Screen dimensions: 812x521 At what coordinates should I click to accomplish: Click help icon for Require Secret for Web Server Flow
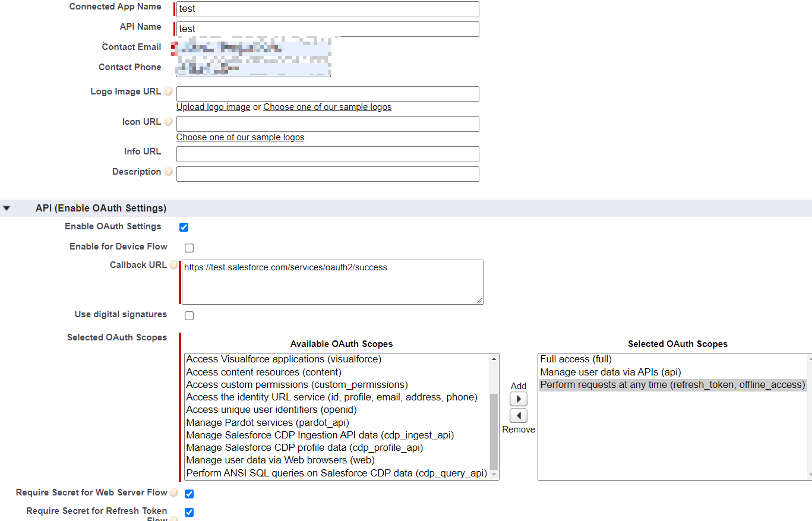tap(173, 492)
